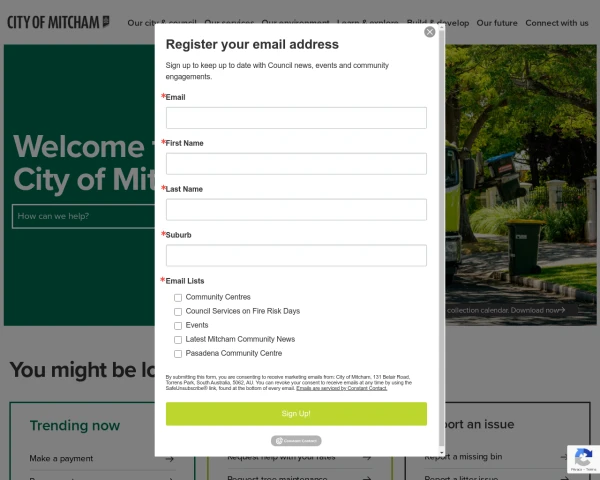
Task: Click the Sign Up! button
Action: tap(296, 413)
